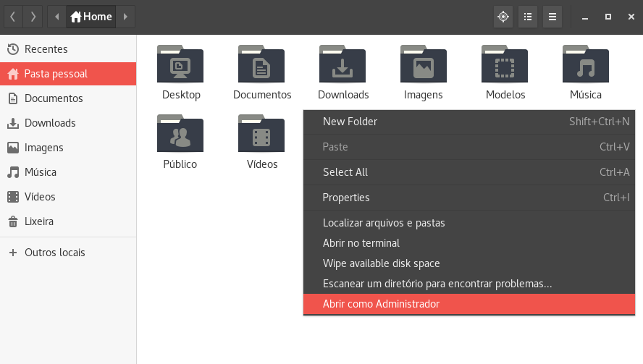Switch to list view icon
The width and height of the screenshot is (643, 364).
(x=528, y=17)
